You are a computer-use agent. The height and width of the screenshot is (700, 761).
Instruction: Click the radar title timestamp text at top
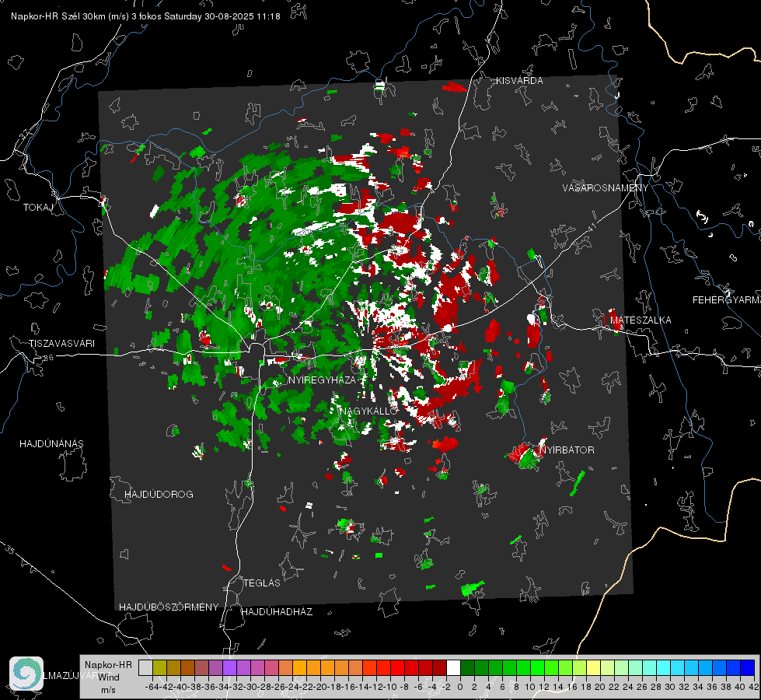(145, 16)
